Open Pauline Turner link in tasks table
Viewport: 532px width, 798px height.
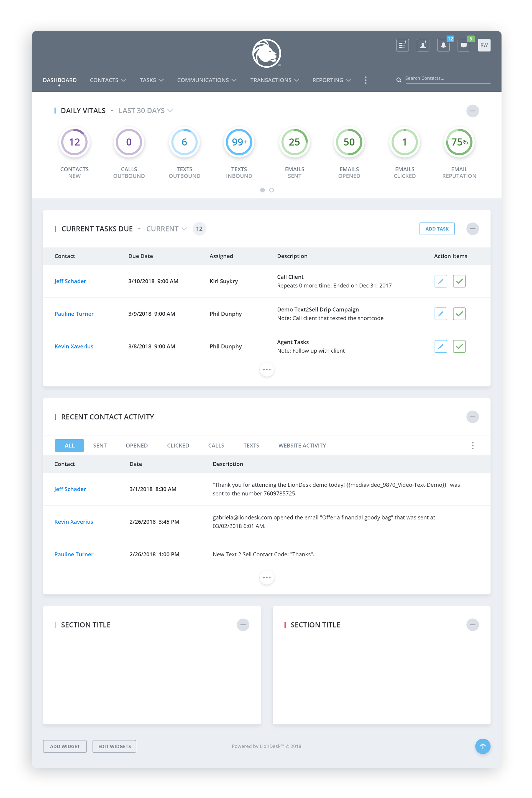[74, 314]
